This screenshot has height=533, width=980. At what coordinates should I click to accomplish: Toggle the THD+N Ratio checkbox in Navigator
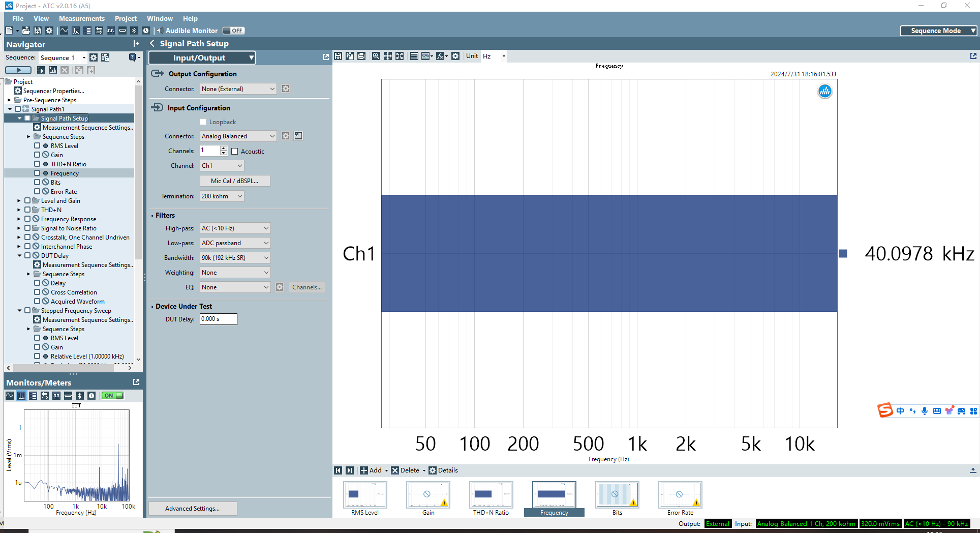(37, 164)
